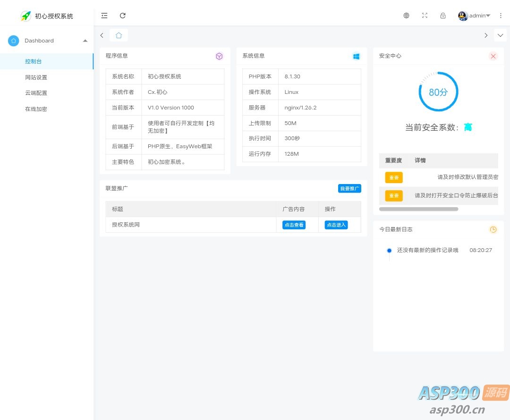
Task: Click the 点击进入 button
Action: (336, 225)
